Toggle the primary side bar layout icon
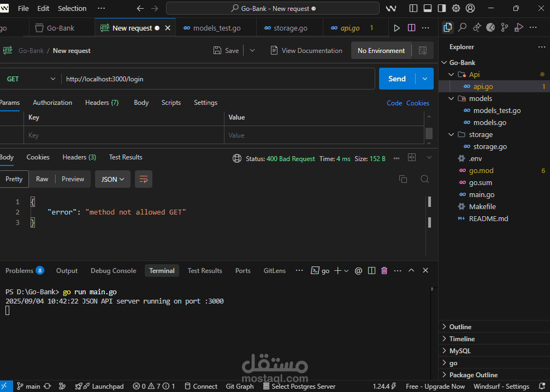This screenshot has width=550, height=392. coord(413,8)
